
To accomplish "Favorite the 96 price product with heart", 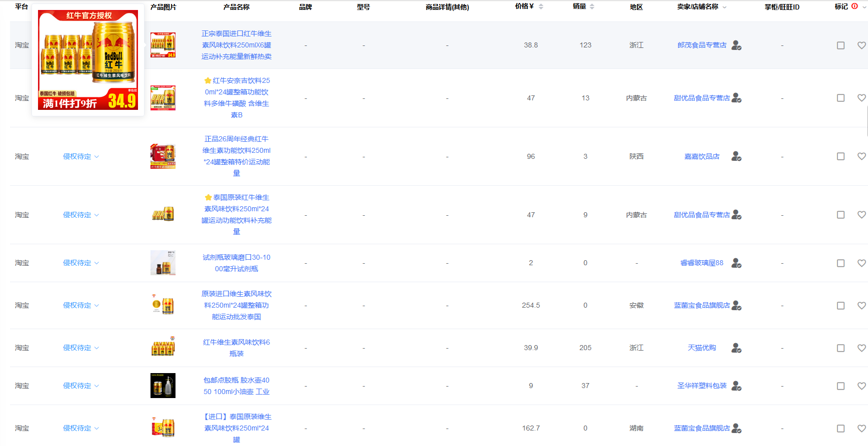I will [x=861, y=156].
